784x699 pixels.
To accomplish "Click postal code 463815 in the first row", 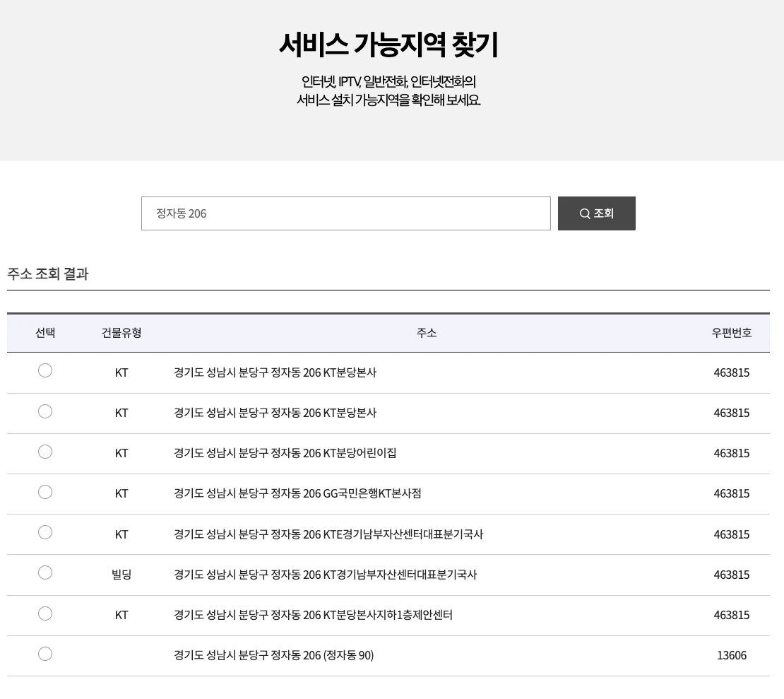I will (x=732, y=372).
